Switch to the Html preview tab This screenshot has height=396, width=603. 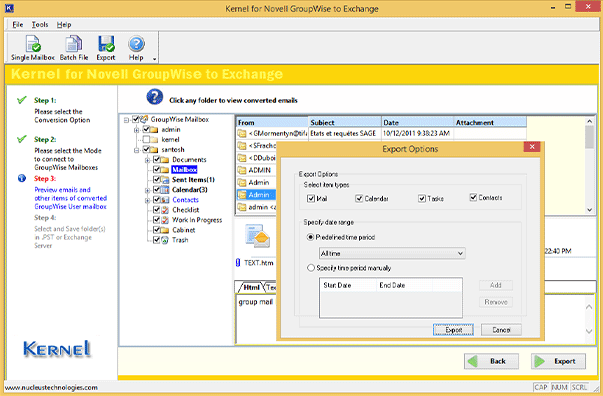(x=252, y=287)
